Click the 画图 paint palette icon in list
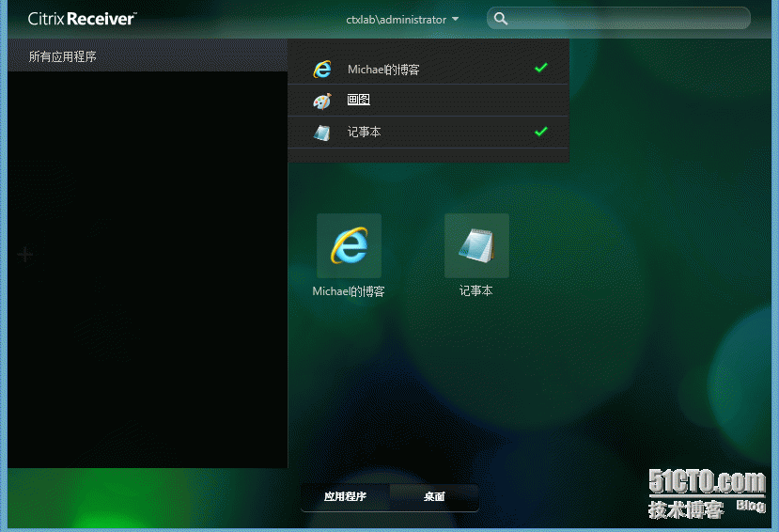The width and height of the screenshot is (779, 532). pos(322,101)
